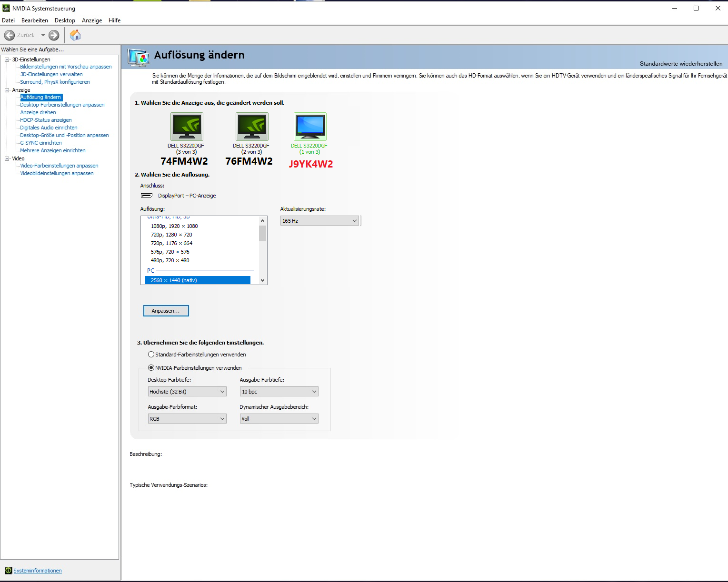Open the Desktop-Farbtiefe dropdown
Image resolution: width=728 pixels, height=582 pixels.
point(187,392)
